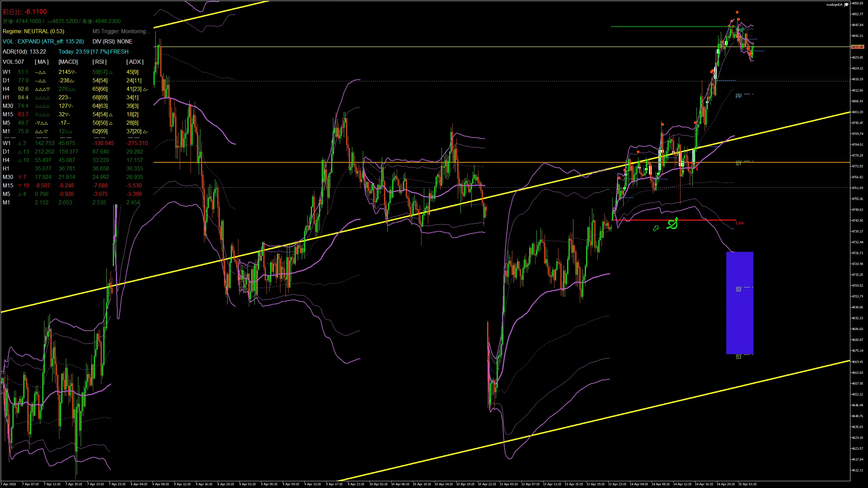This screenshot has height=488, width=868.
Task: Click the 4801.20 price scale label
Action: click(857, 112)
